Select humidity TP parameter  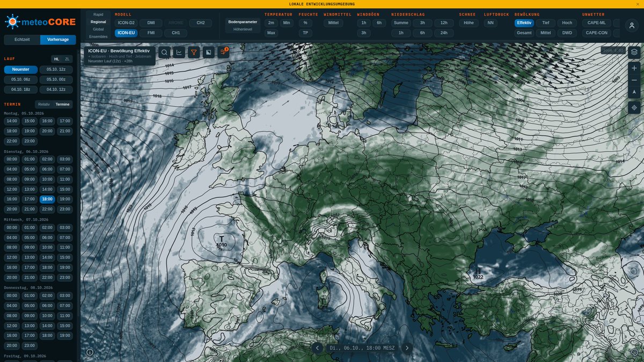click(305, 33)
